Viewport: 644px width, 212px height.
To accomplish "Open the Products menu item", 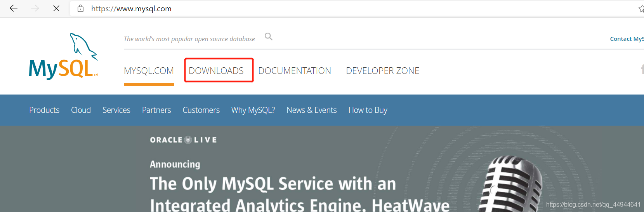I will coord(44,110).
